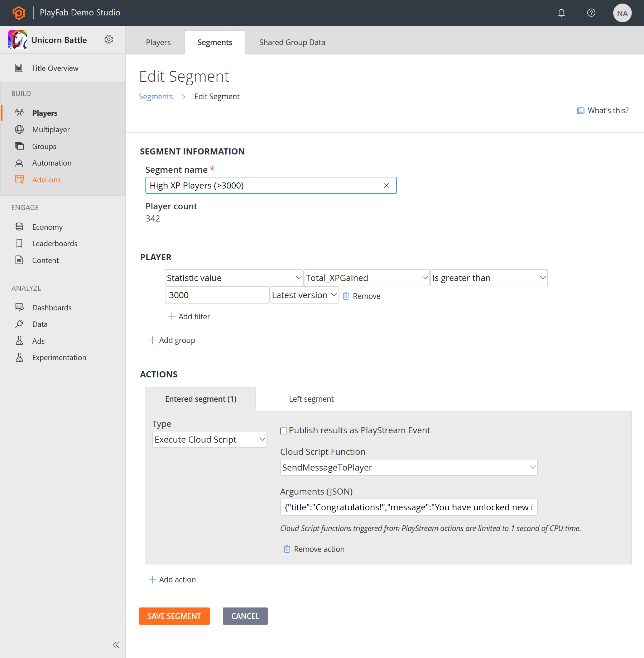644x658 pixels.
Task: Click the Automation robot icon
Action: pos(19,163)
